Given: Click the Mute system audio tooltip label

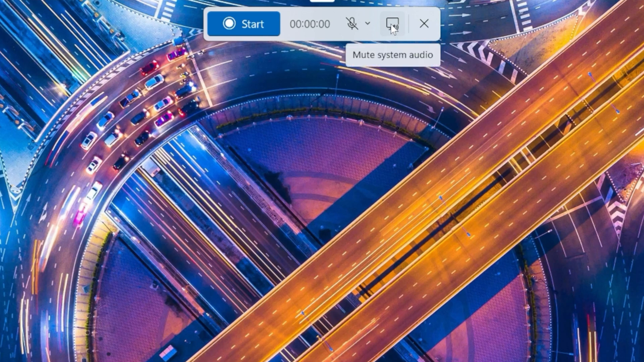Looking at the screenshot, I should point(392,55).
